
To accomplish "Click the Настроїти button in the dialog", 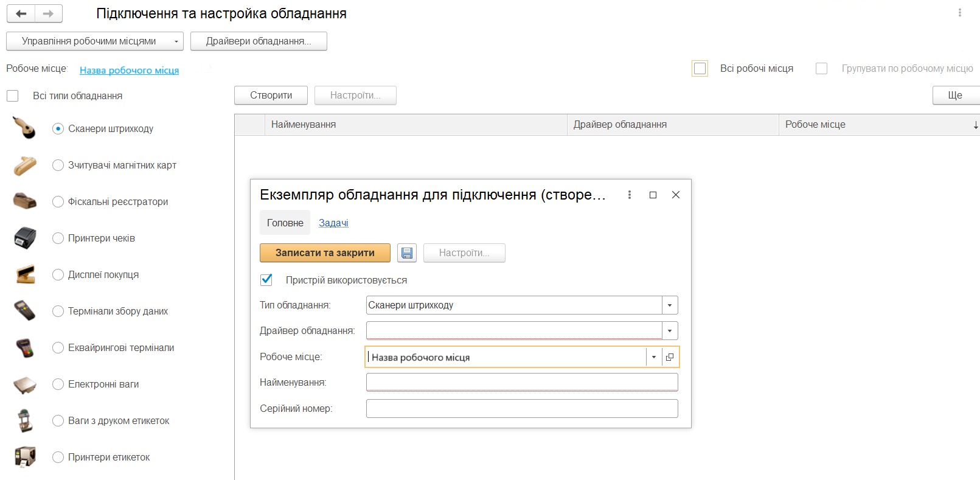I will (x=464, y=253).
